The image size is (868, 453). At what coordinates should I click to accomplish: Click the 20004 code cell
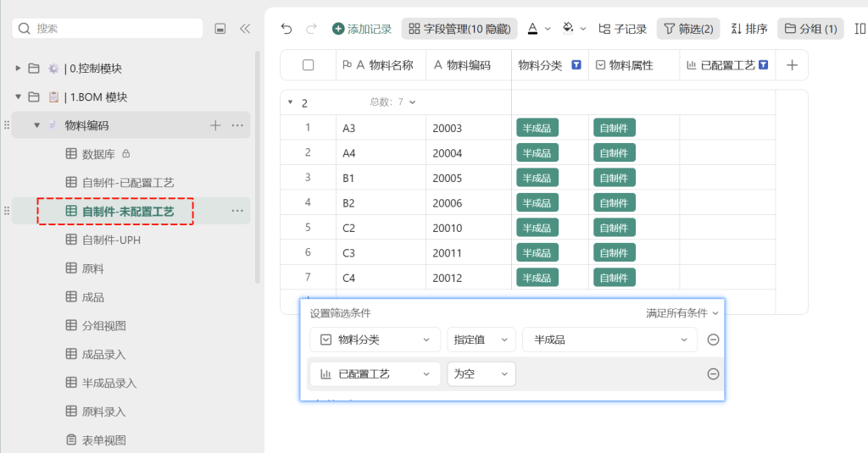469,152
